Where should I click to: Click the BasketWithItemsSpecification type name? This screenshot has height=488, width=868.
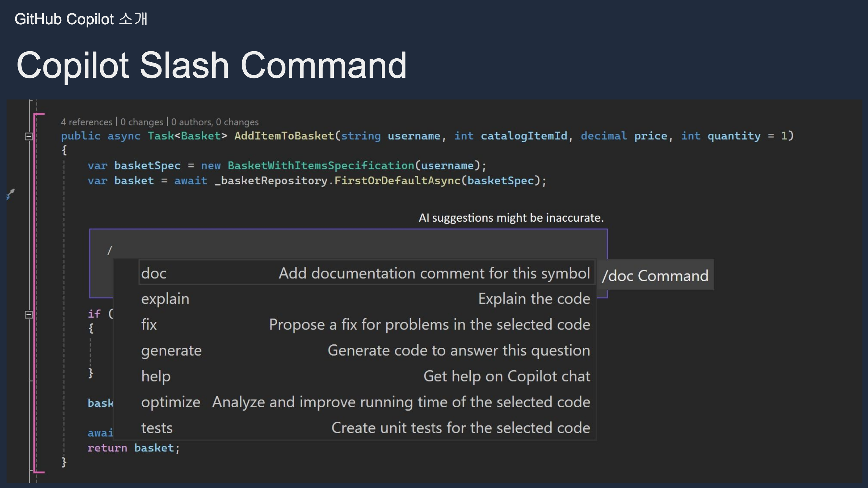tap(321, 166)
